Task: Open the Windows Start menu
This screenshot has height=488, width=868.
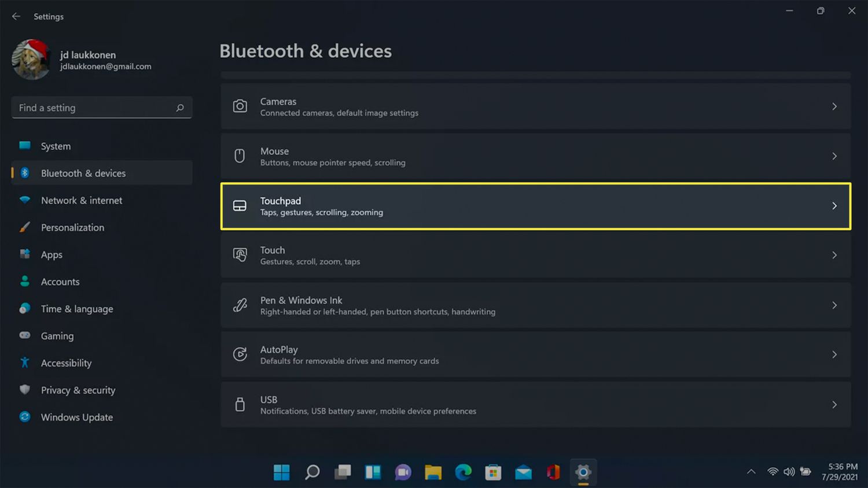Action: (x=282, y=472)
